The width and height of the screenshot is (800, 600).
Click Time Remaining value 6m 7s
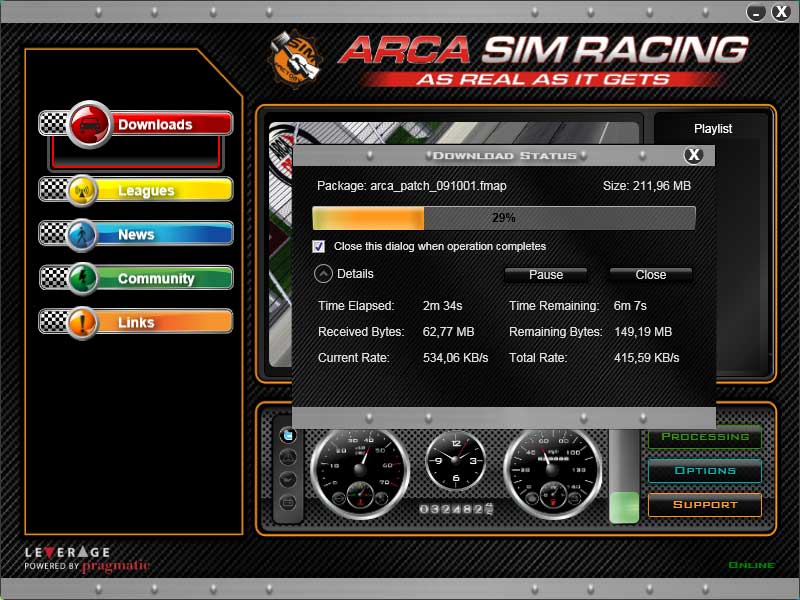(x=630, y=306)
